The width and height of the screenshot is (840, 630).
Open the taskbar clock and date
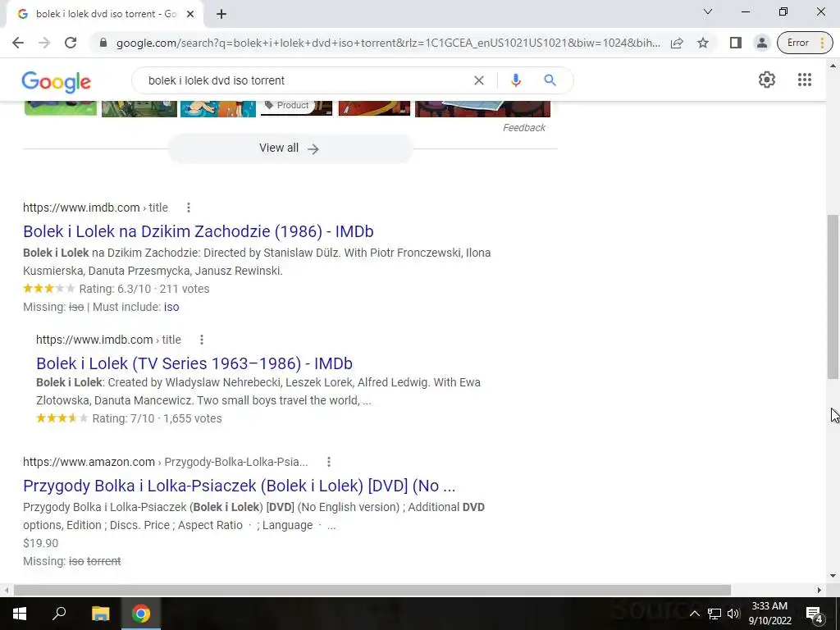[x=769, y=614]
